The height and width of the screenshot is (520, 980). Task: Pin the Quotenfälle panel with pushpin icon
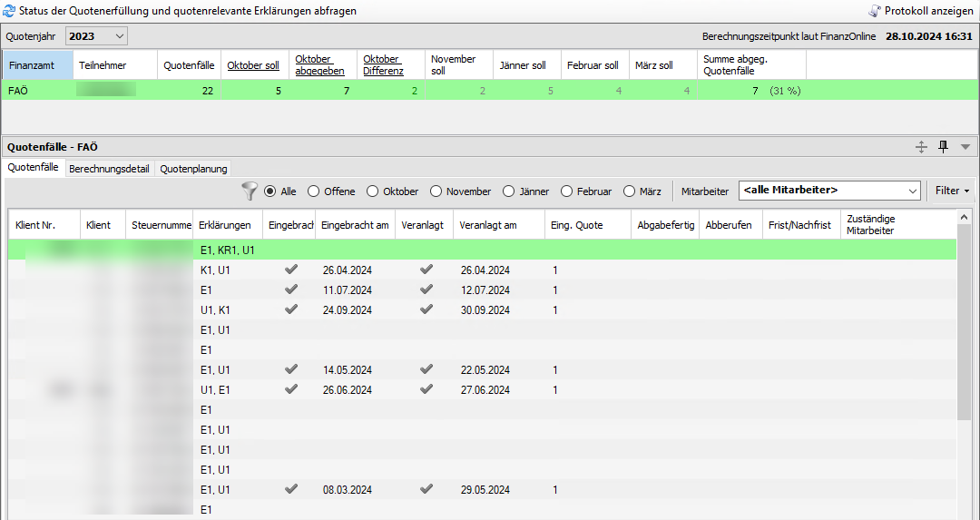(x=944, y=146)
